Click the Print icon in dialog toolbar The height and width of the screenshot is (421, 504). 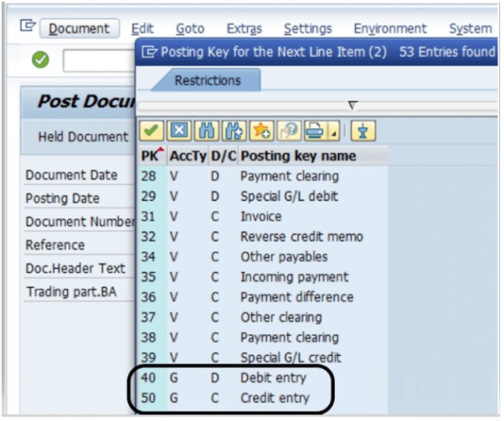[x=314, y=131]
